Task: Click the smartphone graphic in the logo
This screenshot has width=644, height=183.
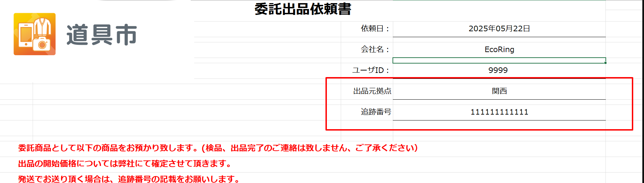Action: pyautogui.click(x=25, y=35)
